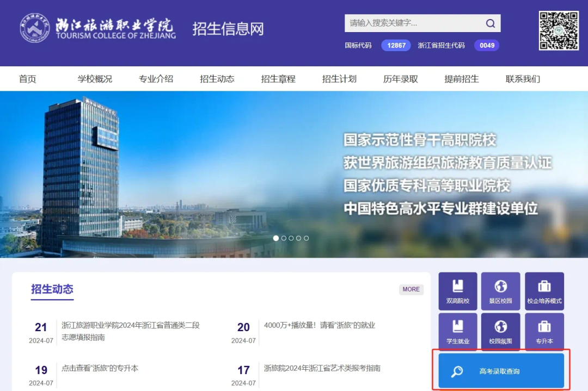Open the 学校概况 menu
The height and width of the screenshot is (391, 588).
(x=95, y=79)
